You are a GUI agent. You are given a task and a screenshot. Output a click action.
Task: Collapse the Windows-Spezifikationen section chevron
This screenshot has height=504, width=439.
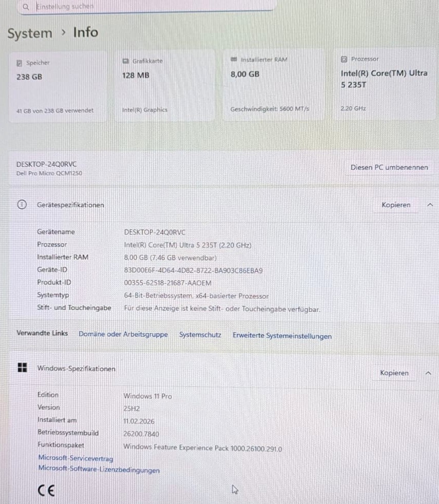click(x=428, y=373)
